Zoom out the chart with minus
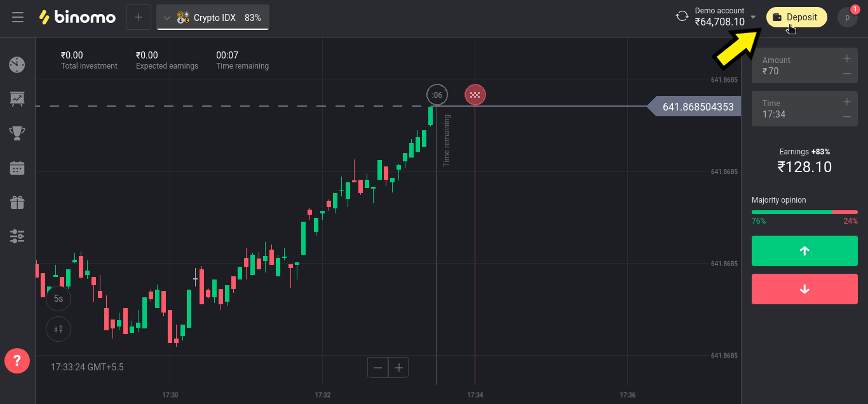The height and width of the screenshot is (404, 868). [377, 367]
